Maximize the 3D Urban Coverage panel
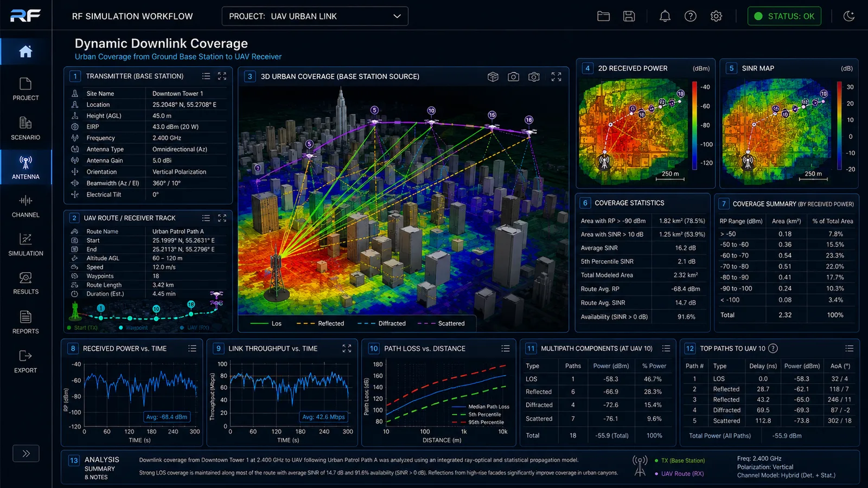Image resolution: width=868 pixels, height=488 pixels. pyautogui.click(x=556, y=77)
